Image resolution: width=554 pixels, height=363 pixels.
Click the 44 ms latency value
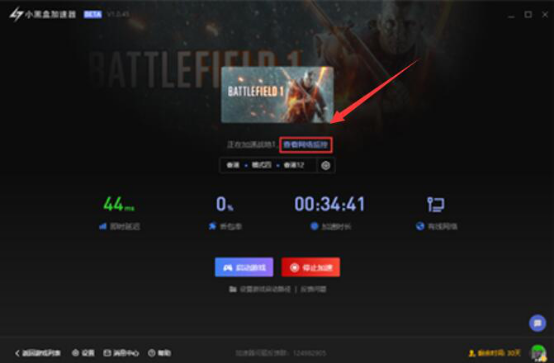[x=119, y=204]
